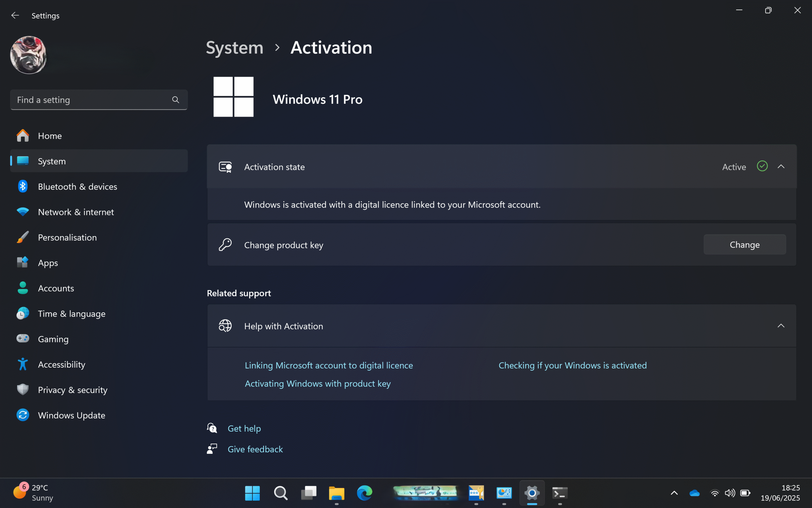
Task: Open Personalisation settings
Action: pos(99,237)
